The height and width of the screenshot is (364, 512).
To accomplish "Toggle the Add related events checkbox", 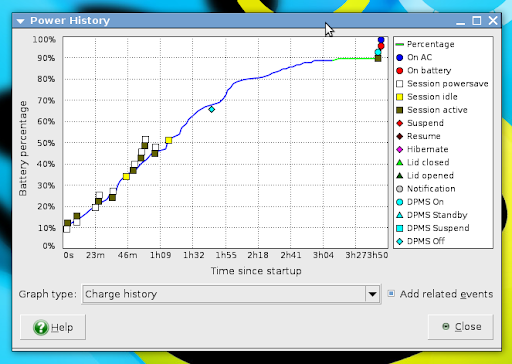I will click(391, 294).
